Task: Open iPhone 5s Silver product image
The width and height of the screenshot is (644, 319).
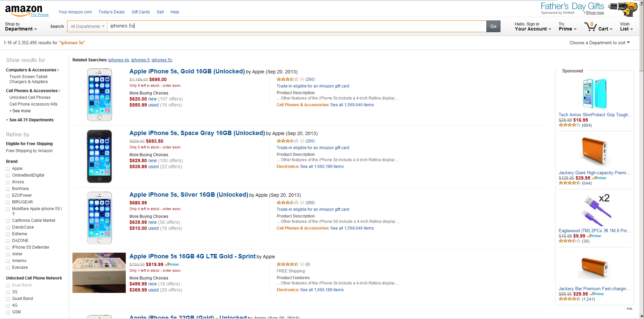Action: pyautogui.click(x=99, y=218)
